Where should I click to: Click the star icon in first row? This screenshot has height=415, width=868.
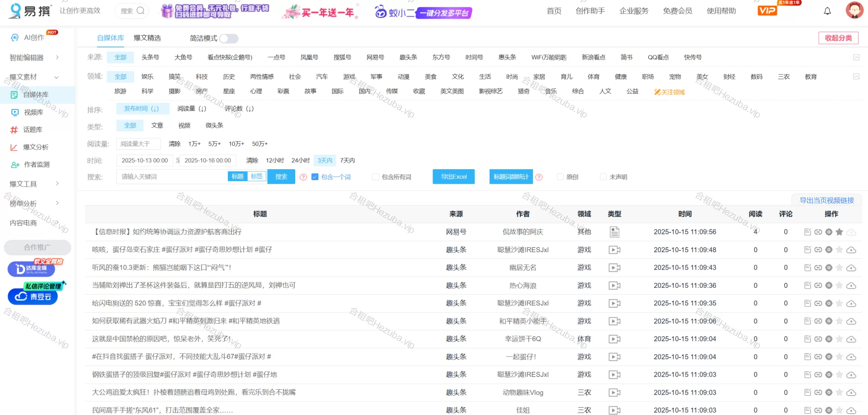point(839,232)
